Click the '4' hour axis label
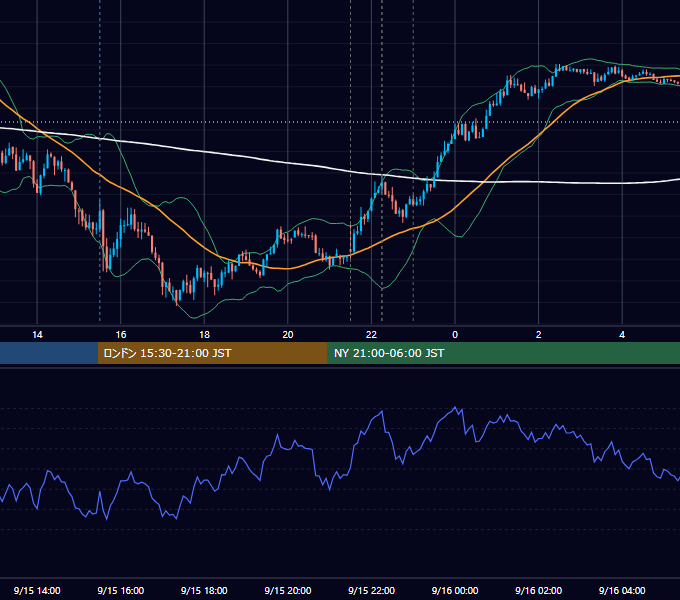The height and width of the screenshot is (600, 680). pos(622,335)
